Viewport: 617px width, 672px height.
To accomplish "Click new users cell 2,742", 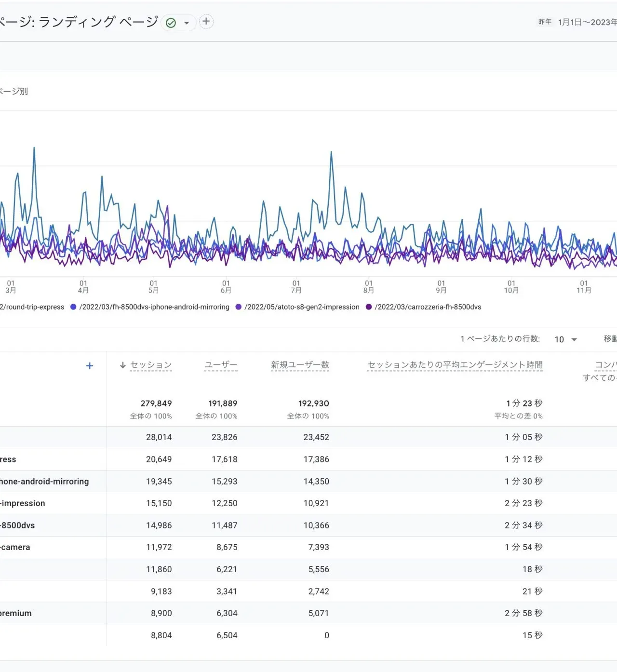I will (319, 591).
